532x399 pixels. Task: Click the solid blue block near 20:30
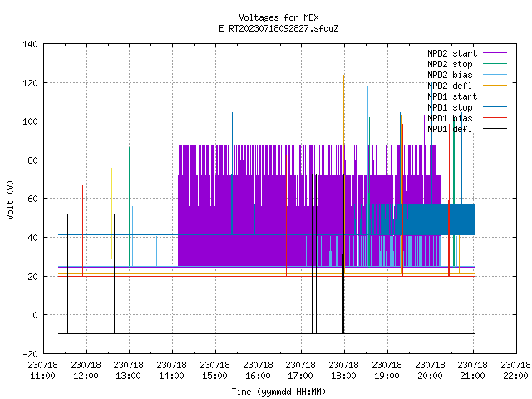click(x=441, y=219)
